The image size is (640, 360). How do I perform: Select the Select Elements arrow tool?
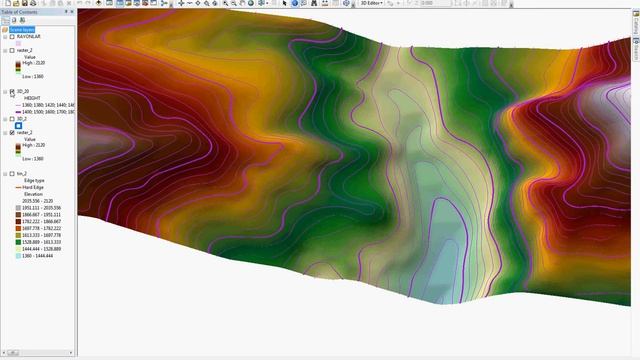[284, 3]
